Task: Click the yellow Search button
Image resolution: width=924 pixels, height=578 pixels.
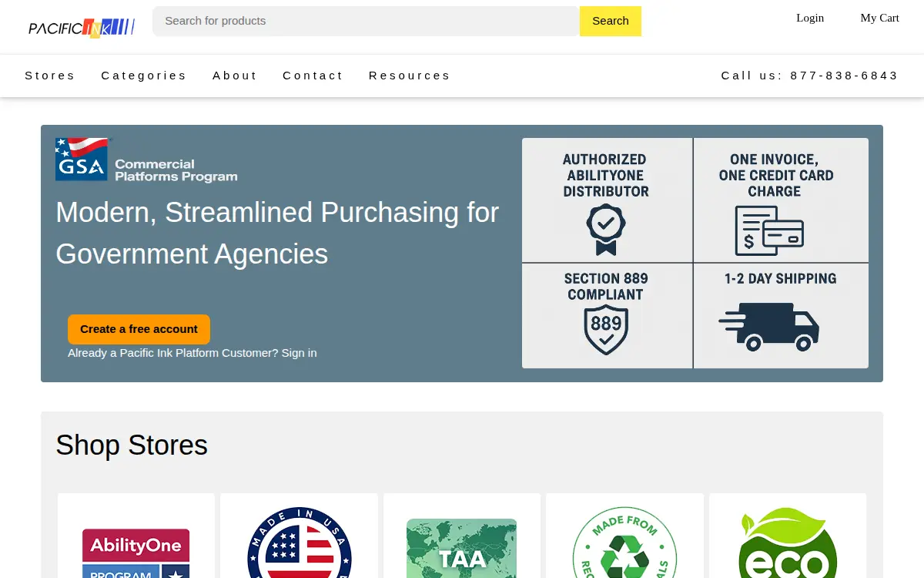Action: (x=611, y=21)
